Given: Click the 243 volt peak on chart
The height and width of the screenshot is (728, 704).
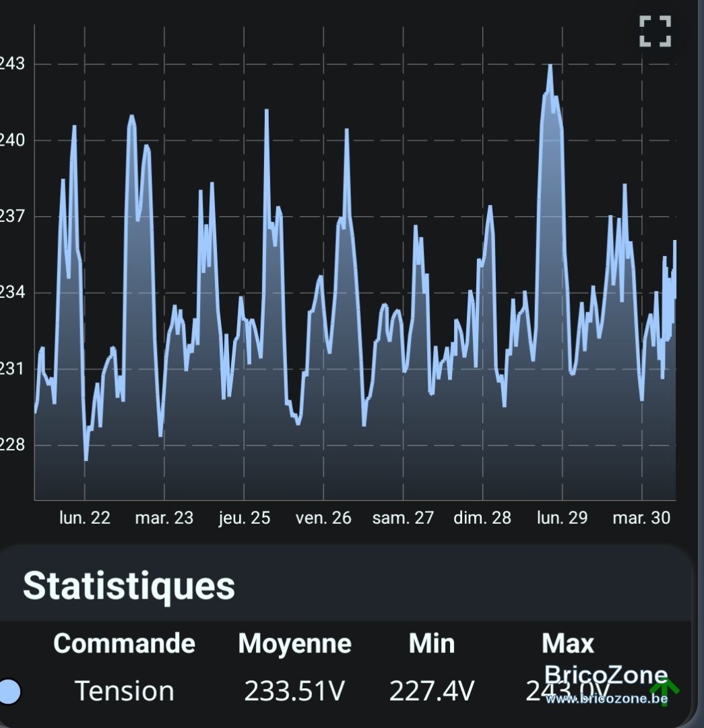Looking at the screenshot, I should (x=550, y=65).
